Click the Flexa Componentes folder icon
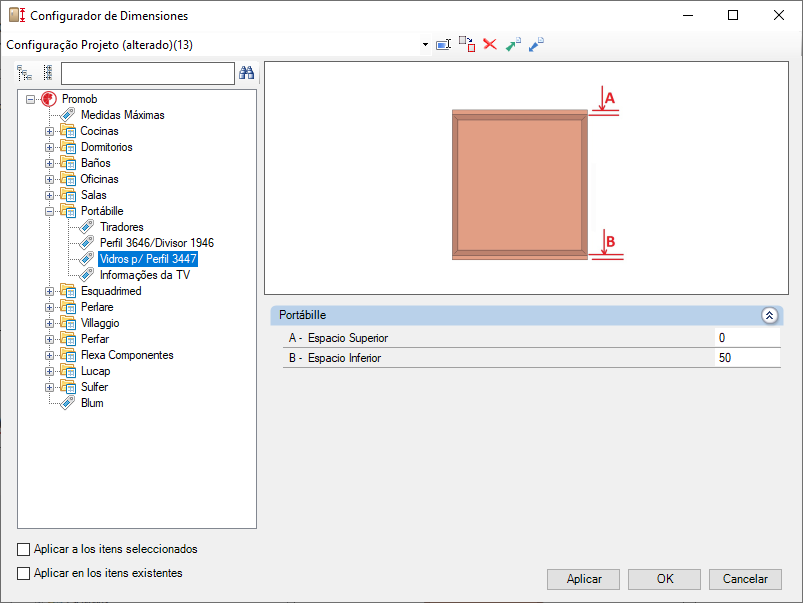The height and width of the screenshot is (603, 803). point(68,355)
